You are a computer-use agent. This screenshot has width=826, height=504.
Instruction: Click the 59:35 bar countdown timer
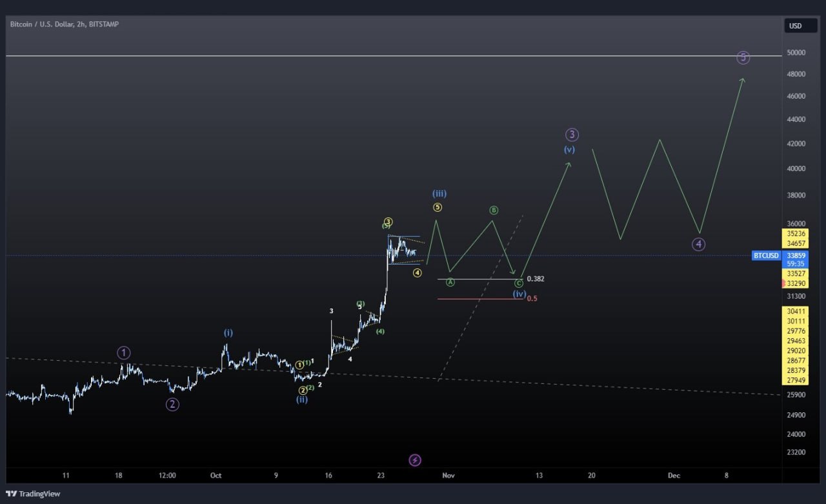coord(796,263)
